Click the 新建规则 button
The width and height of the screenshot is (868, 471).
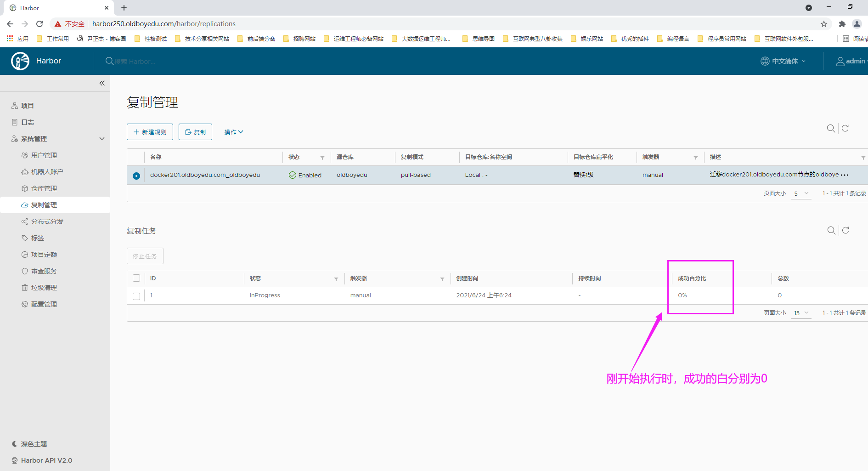(150, 132)
